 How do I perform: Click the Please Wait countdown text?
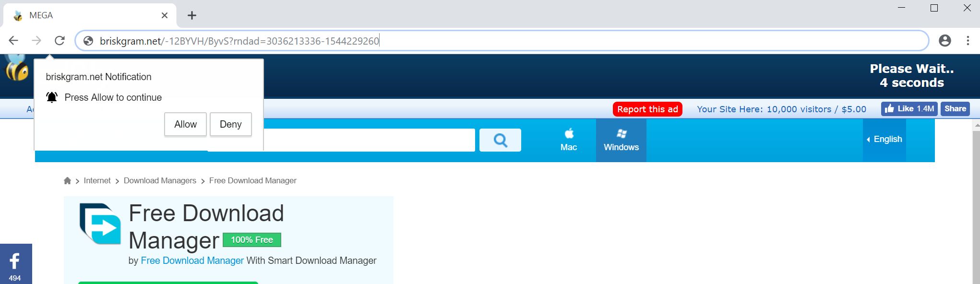pos(911,75)
